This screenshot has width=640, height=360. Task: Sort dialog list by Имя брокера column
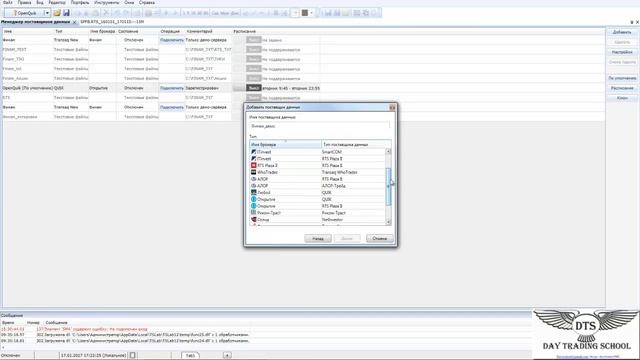click(x=285, y=144)
